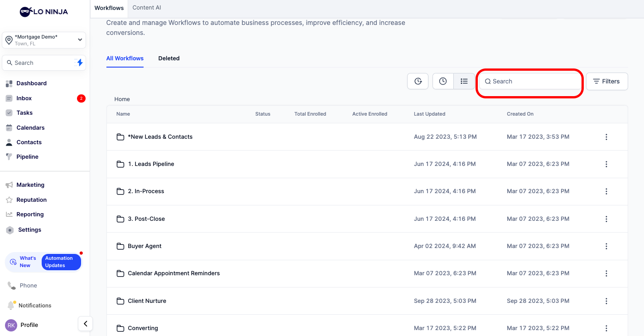Click the Total Enrolled column header
Image resolution: width=644 pixels, height=336 pixels.
point(310,114)
